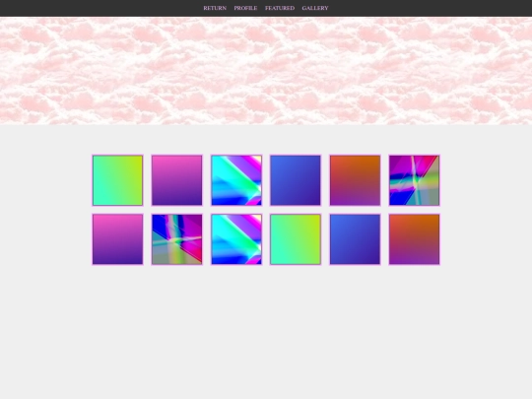This screenshot has width=532, height=399.
Task: Open the green-yellow gradient thumbnail in second row
Action: click(296, 239)
